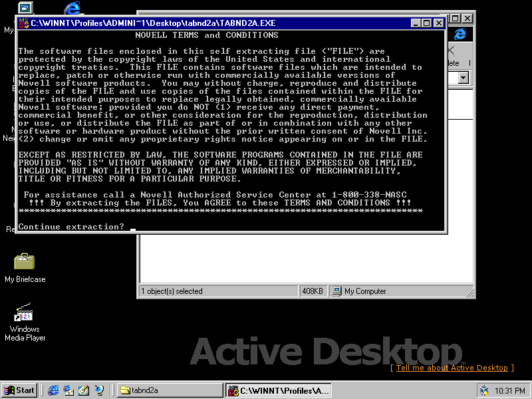Click the console title bar path text
The width and height of the screenshot is (532, 399).
(153, 23)
